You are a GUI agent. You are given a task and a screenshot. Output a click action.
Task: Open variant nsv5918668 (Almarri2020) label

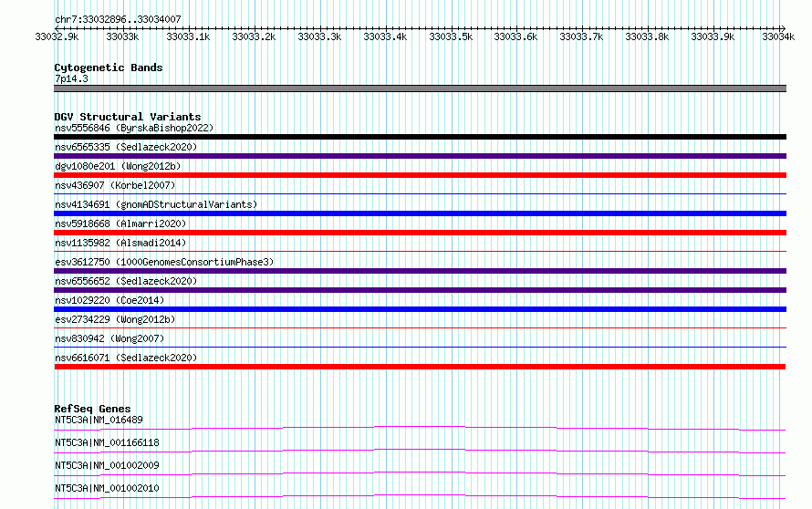(x=120, y=223)
